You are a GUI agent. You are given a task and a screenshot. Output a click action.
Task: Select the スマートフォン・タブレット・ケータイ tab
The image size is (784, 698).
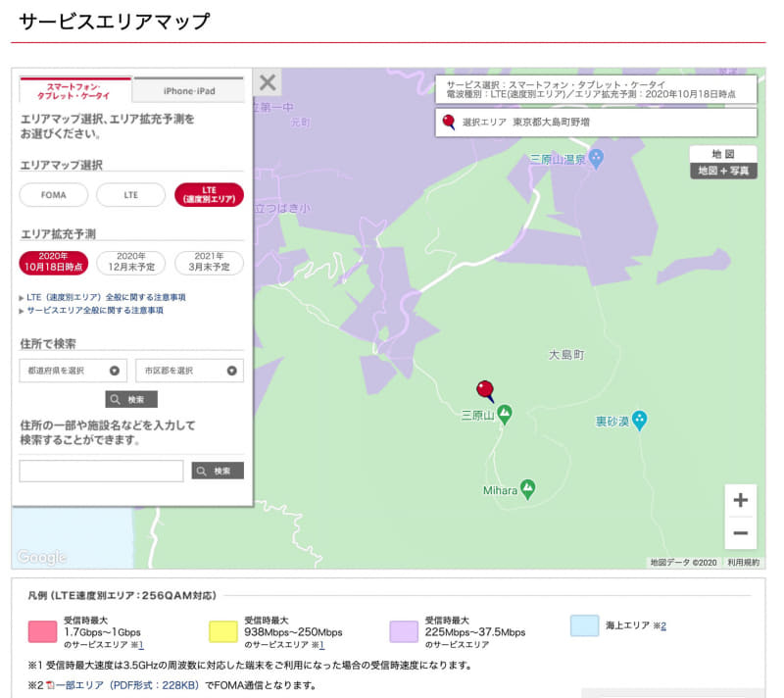click(75, 91)
